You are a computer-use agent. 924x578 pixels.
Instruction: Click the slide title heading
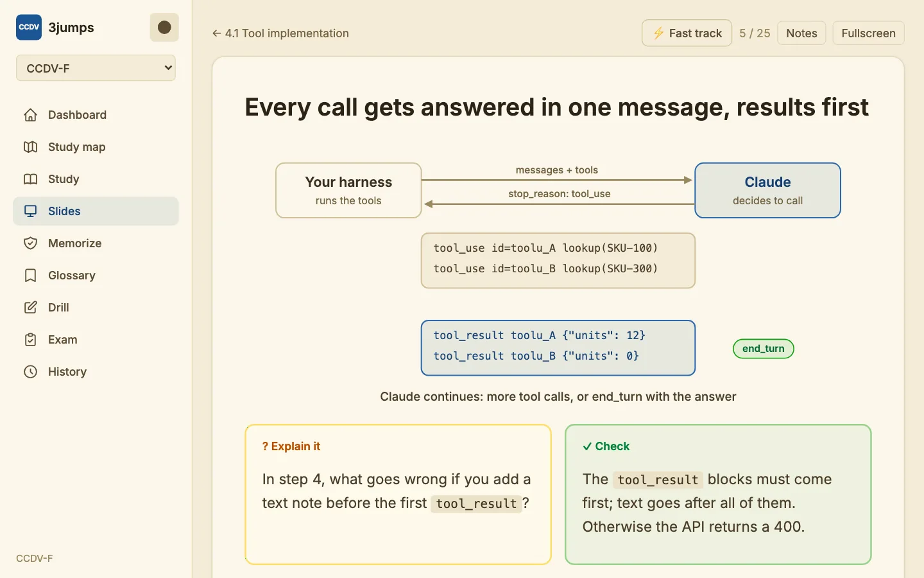(557, 107)
